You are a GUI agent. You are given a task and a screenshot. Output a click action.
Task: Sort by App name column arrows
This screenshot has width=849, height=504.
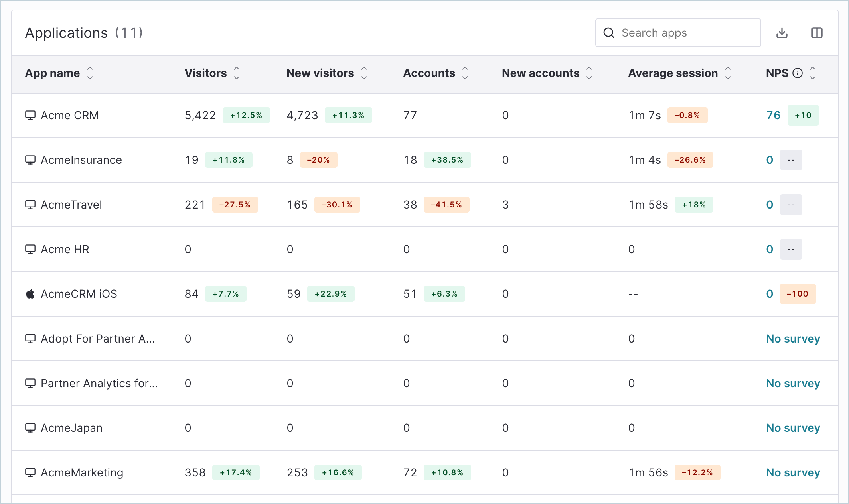pyautogui.click(x=90, y=73)
